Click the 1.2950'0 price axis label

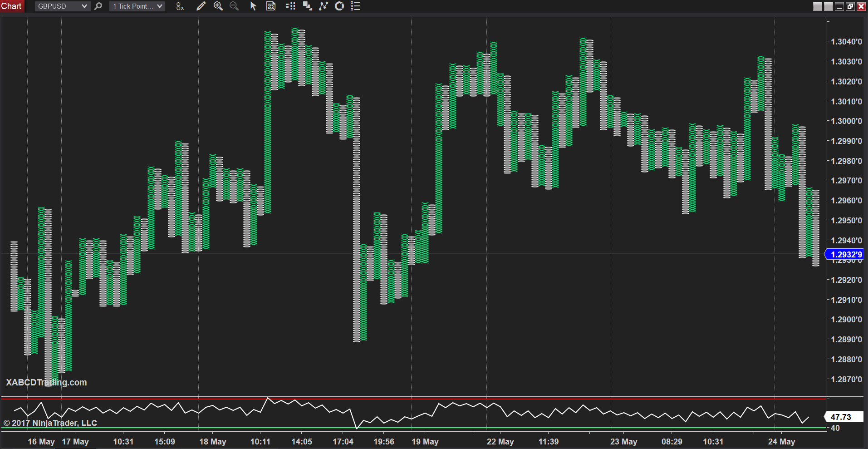click(847, 221)
